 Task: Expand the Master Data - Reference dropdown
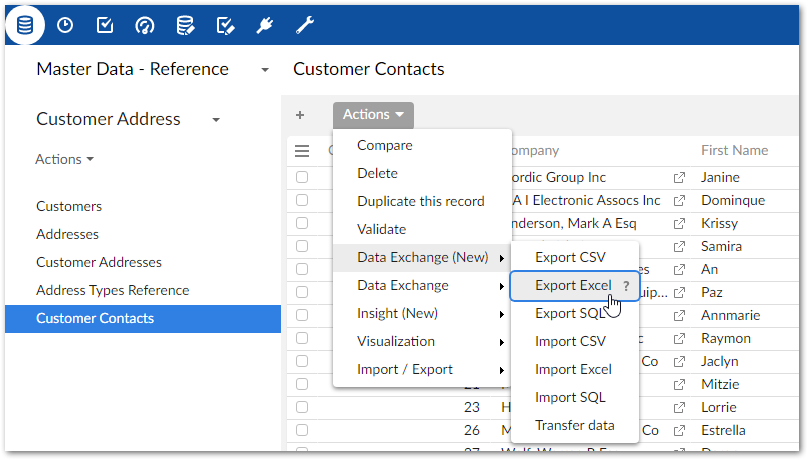point(264,70)
